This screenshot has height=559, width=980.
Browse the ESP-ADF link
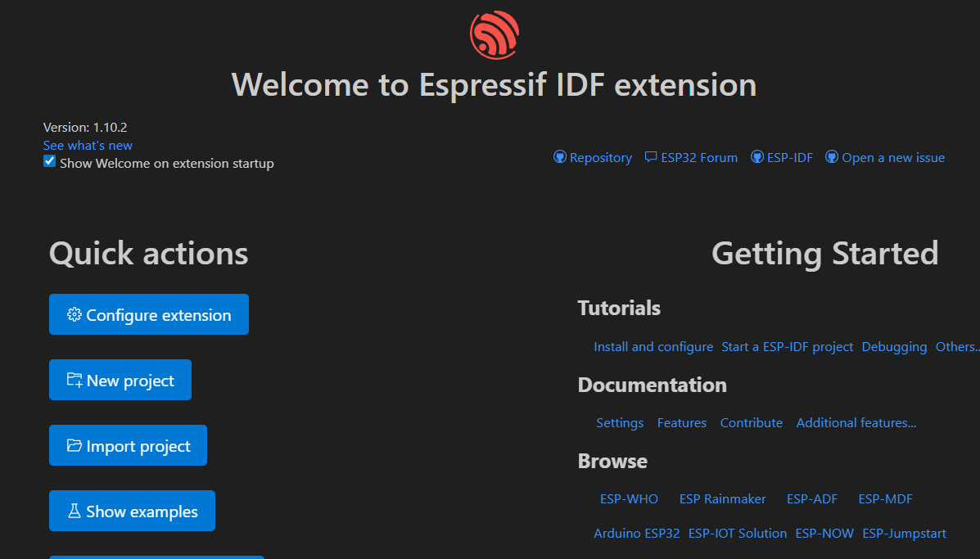[812, 499]
